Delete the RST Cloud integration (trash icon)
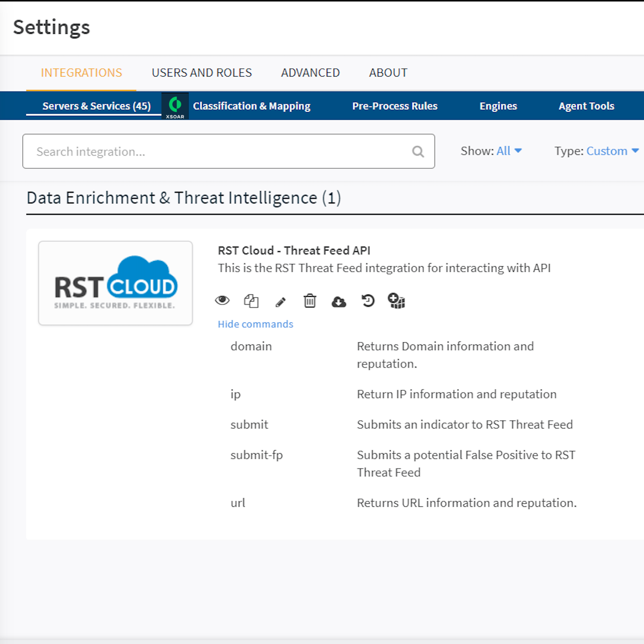The height and width of the screenshot is (644, 644). tap(309, 300)
